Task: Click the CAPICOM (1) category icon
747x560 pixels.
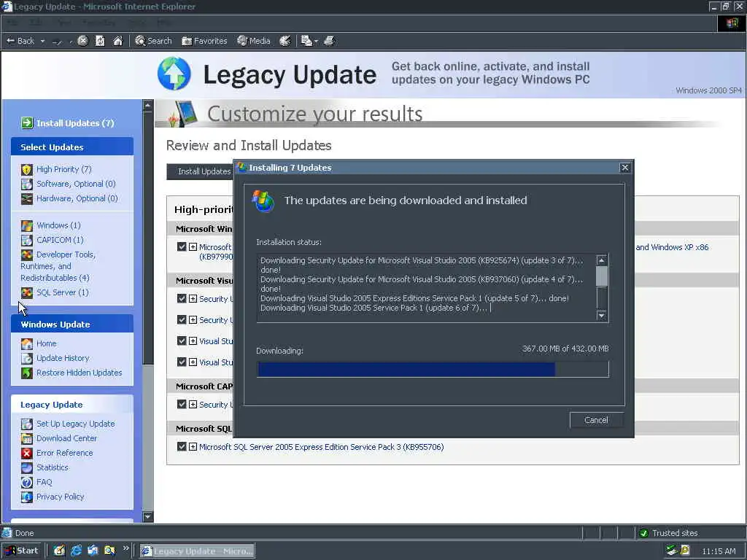Action: (x=27, y=240)
